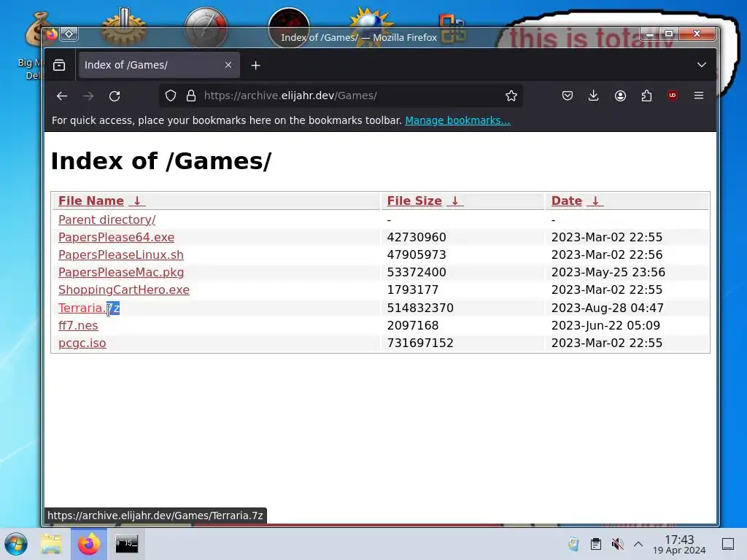Download PapersPleaseMac.pkg file
Image resolution: width=747 pixels, height=560 pixels.
click(121, 273)
